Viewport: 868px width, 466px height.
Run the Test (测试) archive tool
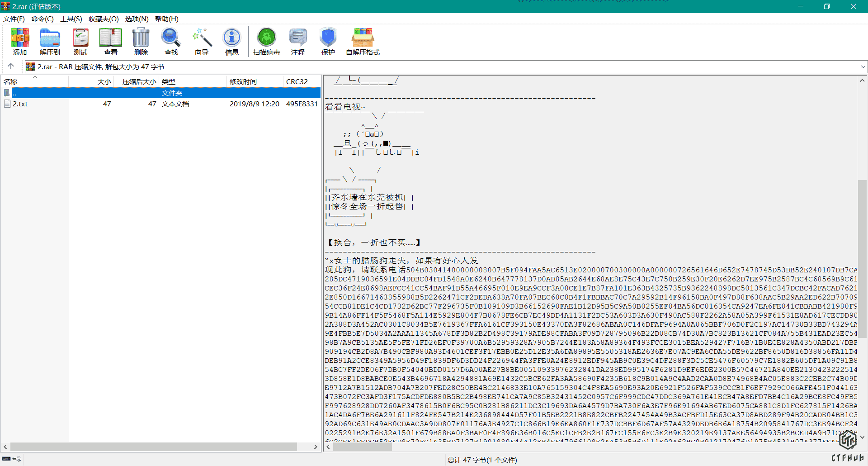[x=80, y=41]
